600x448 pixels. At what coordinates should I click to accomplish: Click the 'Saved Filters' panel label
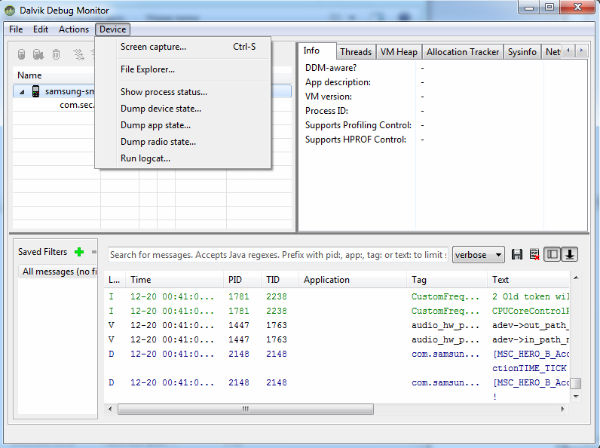click(42, 252)
